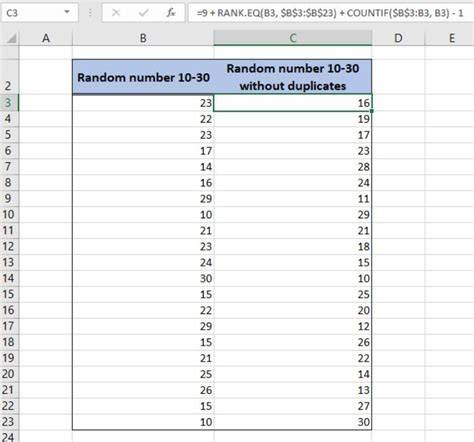Screen dimensions: 474x442
Task: Click cell B14 containing 30
Action: [143, 278]
